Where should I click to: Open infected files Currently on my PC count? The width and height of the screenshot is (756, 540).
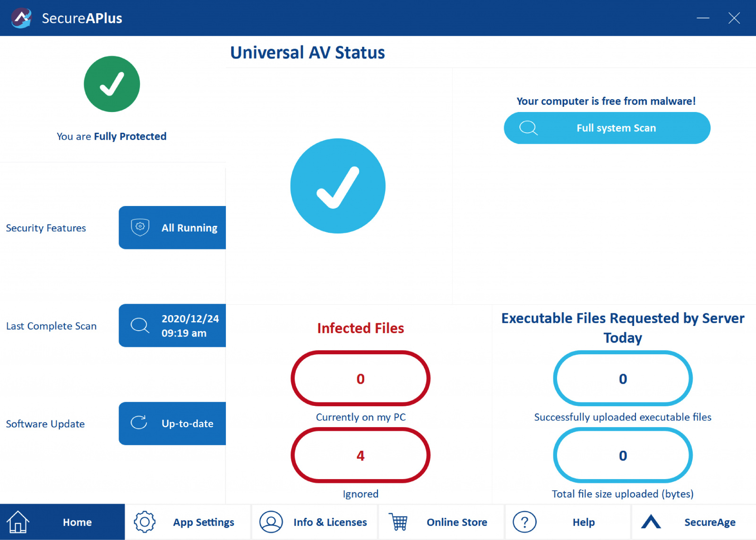361,378
